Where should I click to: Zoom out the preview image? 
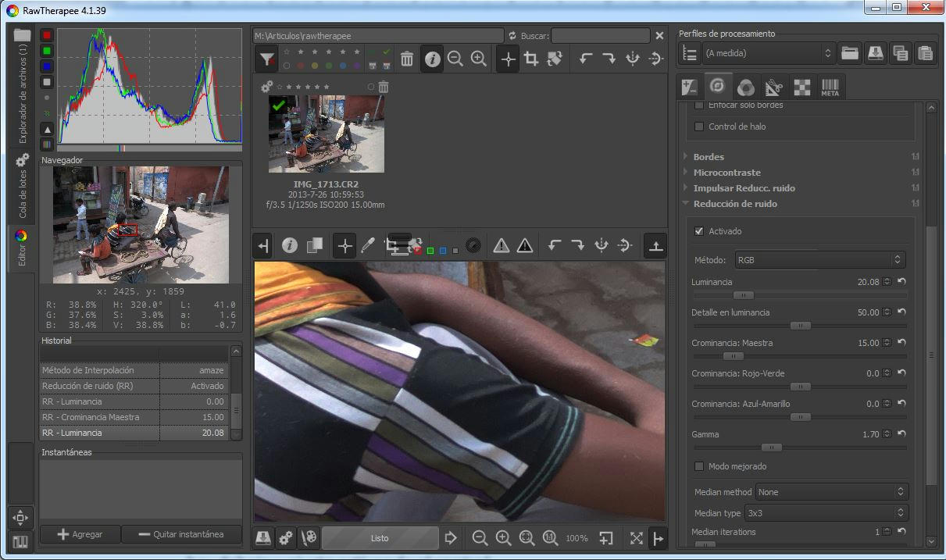(x=480, y=538)
